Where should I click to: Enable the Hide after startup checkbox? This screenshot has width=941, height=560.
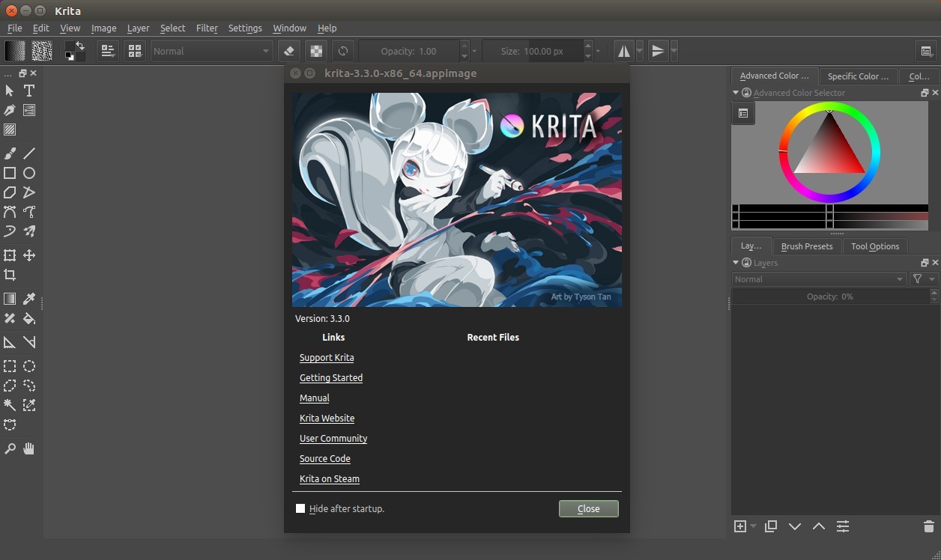point(300,508)
